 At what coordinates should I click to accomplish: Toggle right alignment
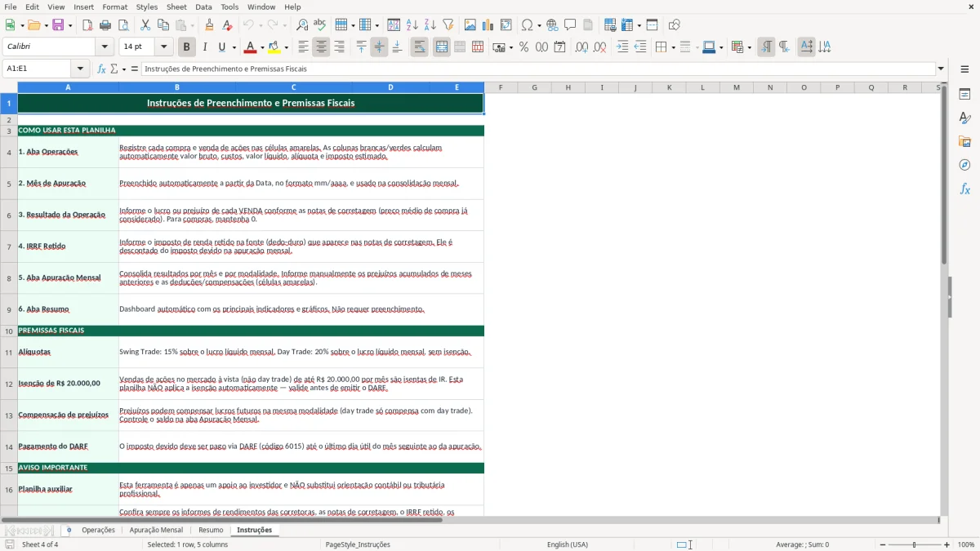(x=339, y=47)
